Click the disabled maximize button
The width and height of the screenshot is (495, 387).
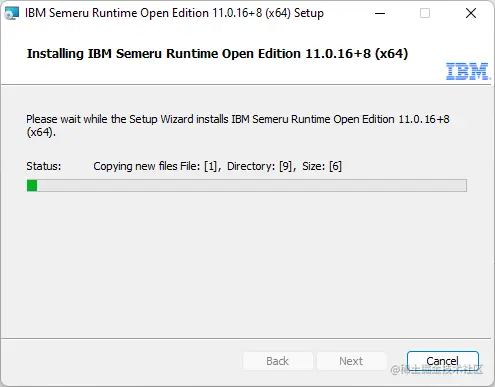pos(425,13)
